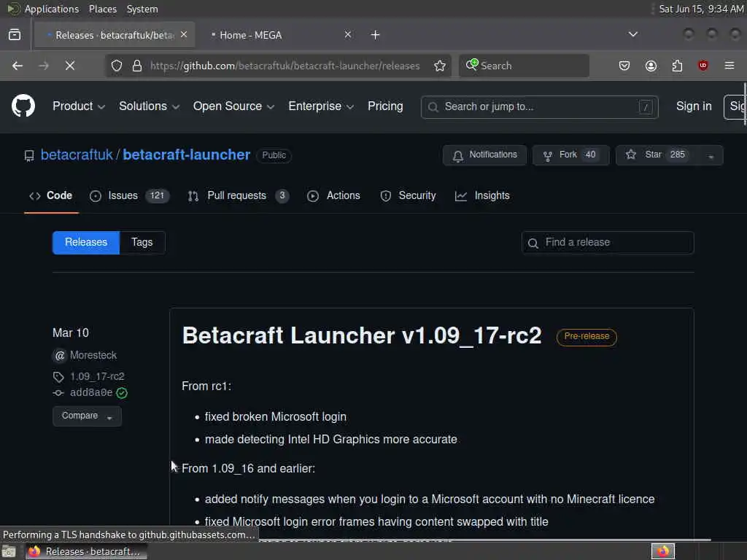The width and height of the screenshot is (747, 560).
Task: Open the Firefox account icon
Action: click(x=651, y=66)
